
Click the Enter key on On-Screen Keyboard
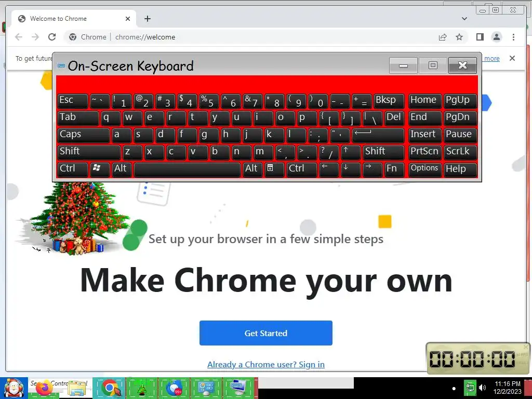[x=378, y=135]
